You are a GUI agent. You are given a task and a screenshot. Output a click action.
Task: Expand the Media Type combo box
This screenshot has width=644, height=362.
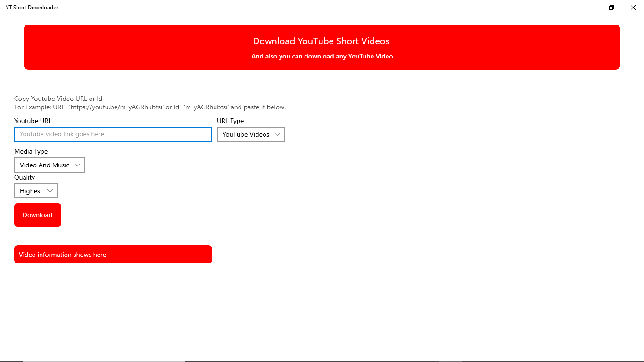point(50,165)
